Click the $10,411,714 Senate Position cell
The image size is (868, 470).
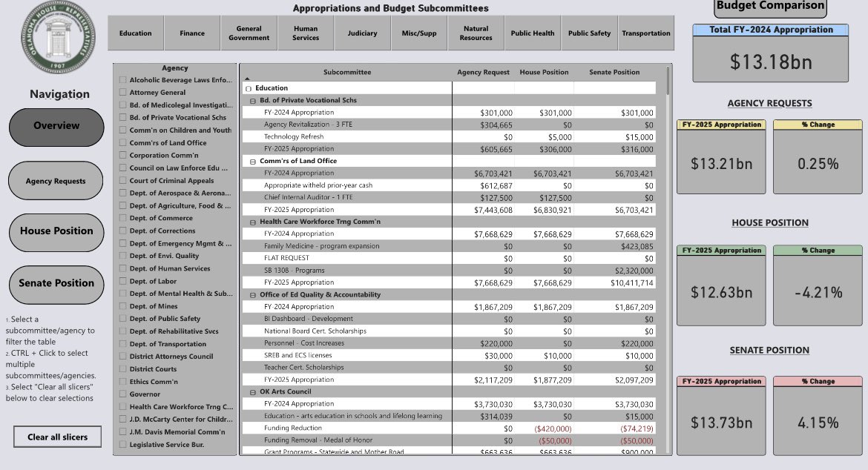(631, 283)
